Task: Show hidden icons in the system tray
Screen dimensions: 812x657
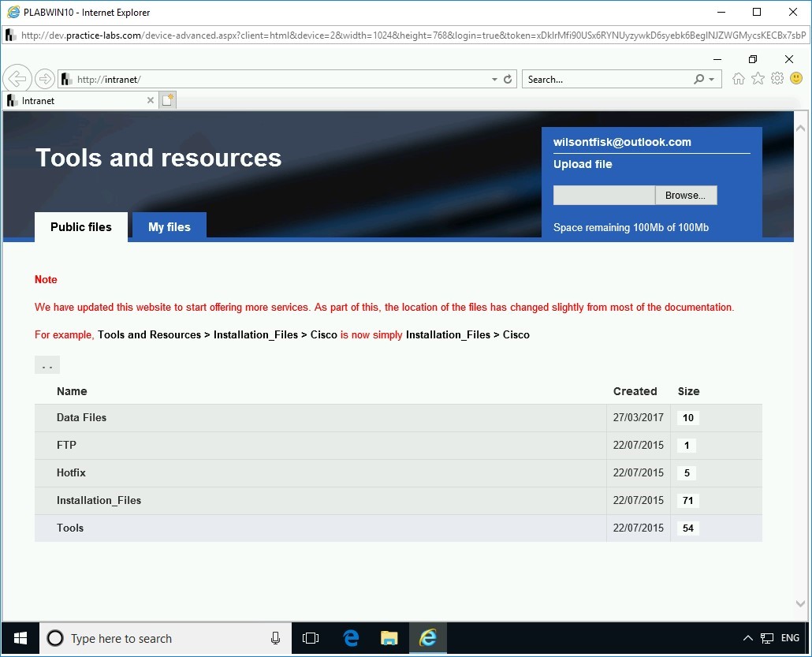Action: click(x=747, y=638)
